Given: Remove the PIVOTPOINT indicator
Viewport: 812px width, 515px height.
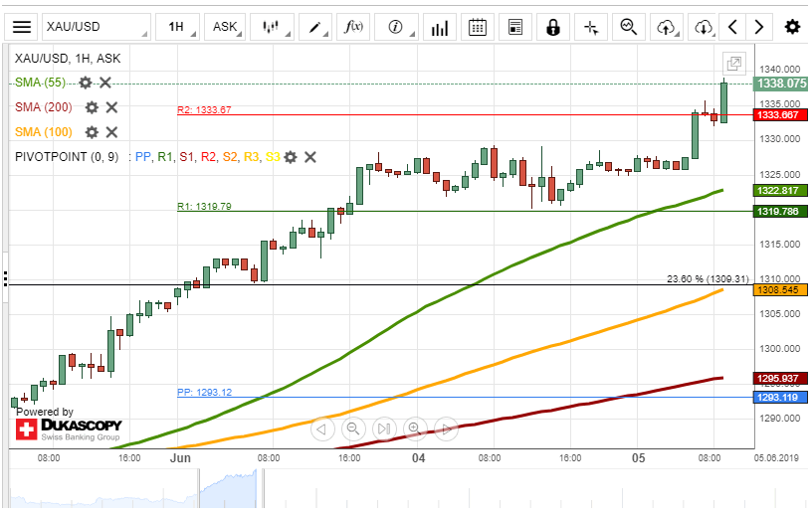Looking at the screenshot, I should 310,157.
